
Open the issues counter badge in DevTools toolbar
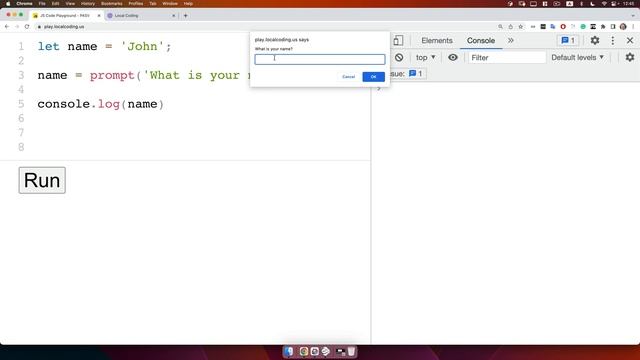[568, 40]
